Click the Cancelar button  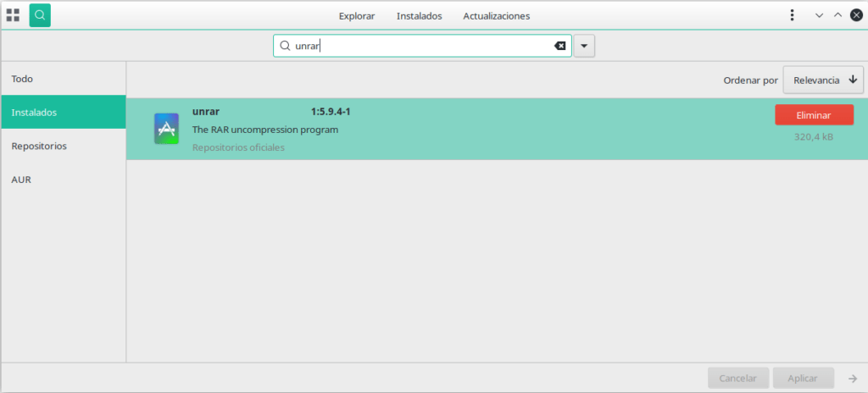[x=738, y=379]
